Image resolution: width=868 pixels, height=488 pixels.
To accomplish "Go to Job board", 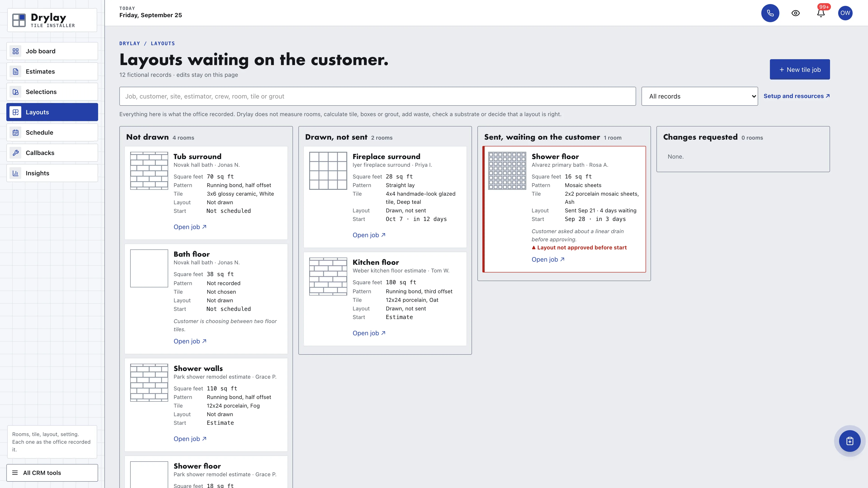I will click(x=52, y=51).
